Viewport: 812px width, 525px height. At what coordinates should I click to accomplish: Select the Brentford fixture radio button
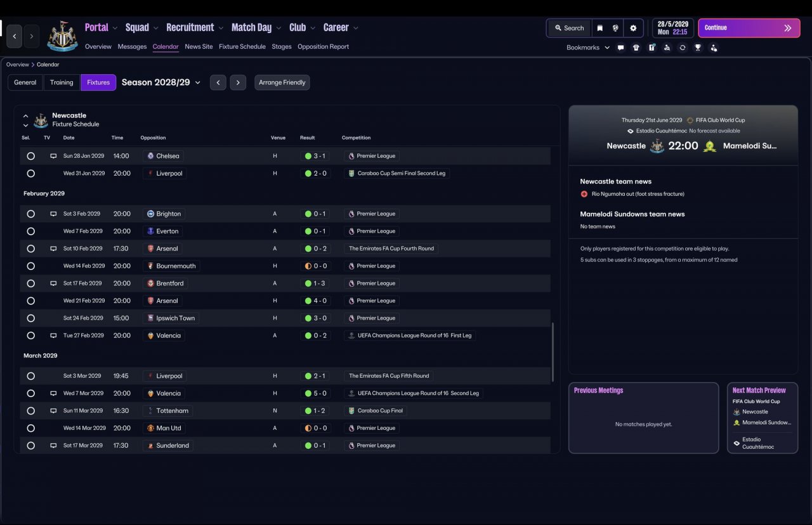30,283
